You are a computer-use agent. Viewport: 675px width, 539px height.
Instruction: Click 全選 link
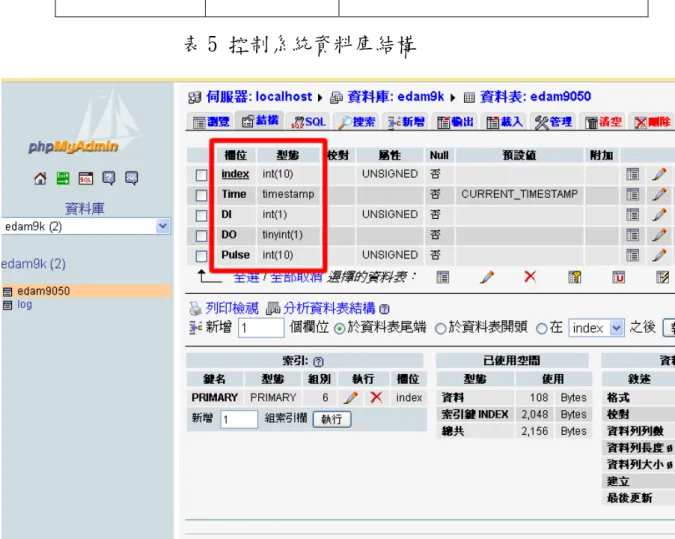click(246, 277)
